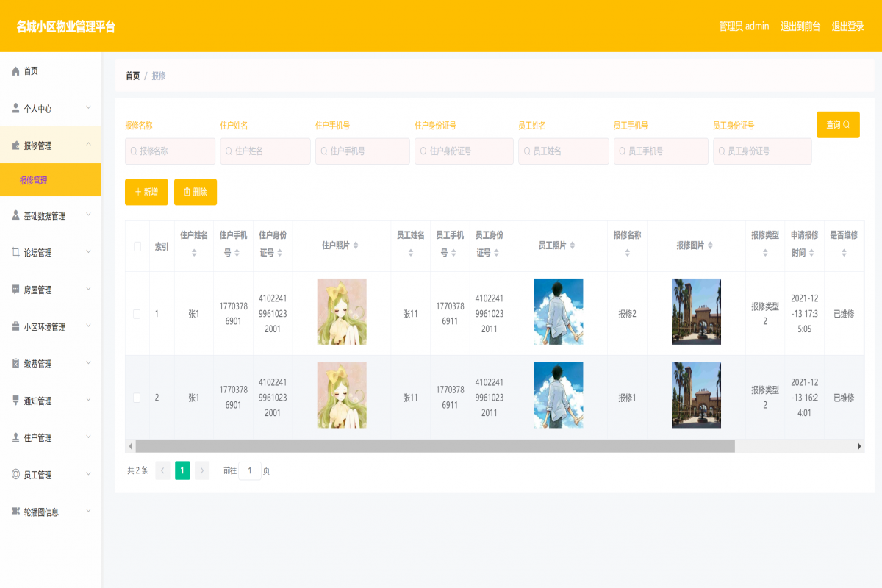The width and height of the screenshot is (882, 588).
Task: Click the 查询 search button
Action: tap(837, 125)
